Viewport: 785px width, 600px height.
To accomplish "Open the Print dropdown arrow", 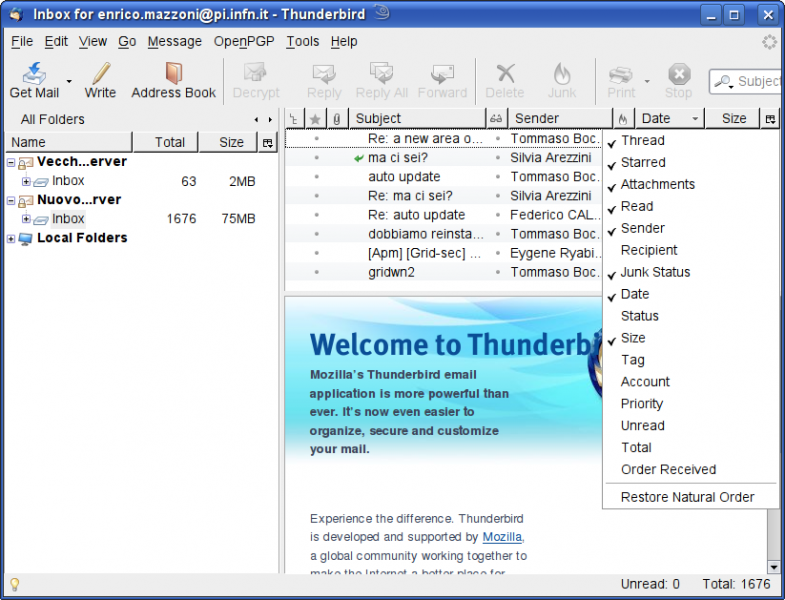I will 647,81.
